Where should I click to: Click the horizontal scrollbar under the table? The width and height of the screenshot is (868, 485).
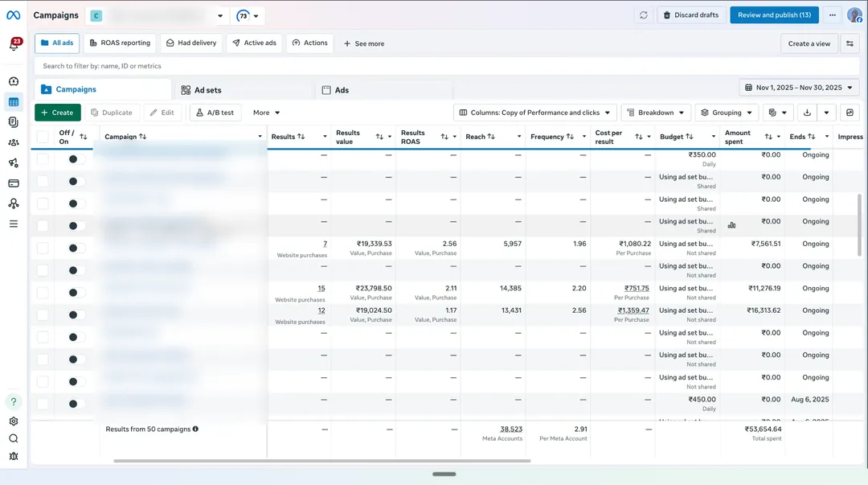tap(321, 461)
